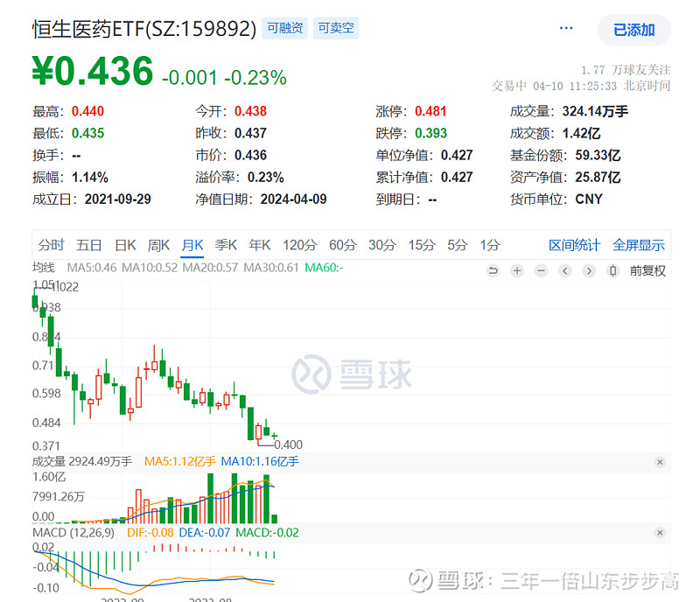
Task: Open the 前复权 adjustment dropdown
Action: (647, 270)
